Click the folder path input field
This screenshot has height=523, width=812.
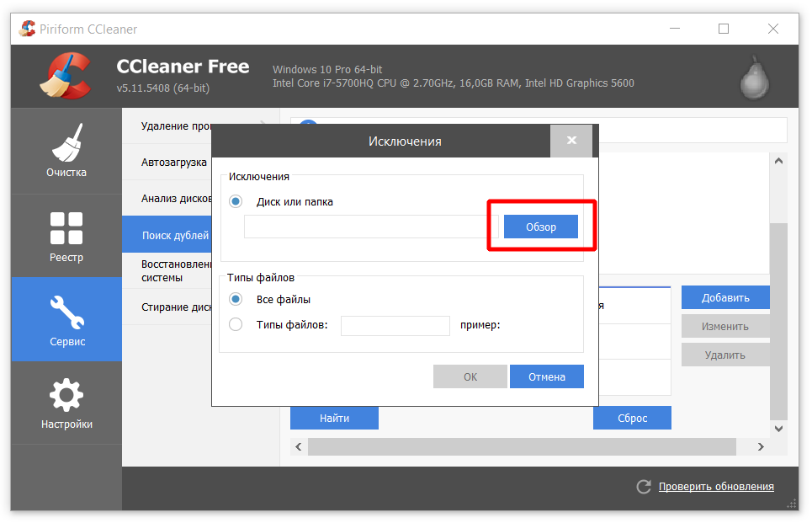coord(370,227)
